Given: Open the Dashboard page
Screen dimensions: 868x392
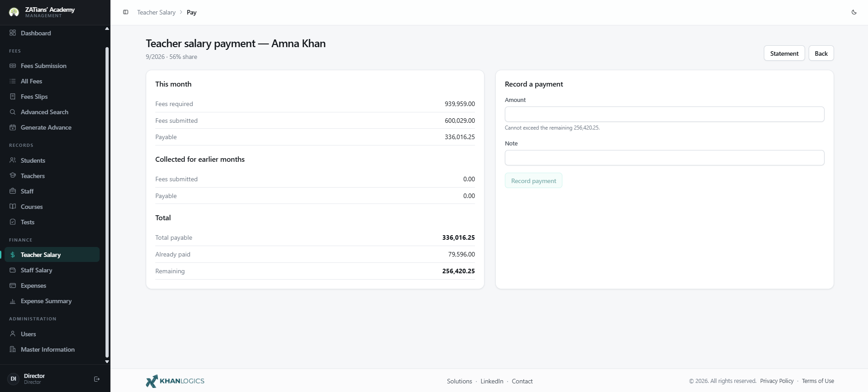Looking at the screenshot, I should tap(52, 33).
